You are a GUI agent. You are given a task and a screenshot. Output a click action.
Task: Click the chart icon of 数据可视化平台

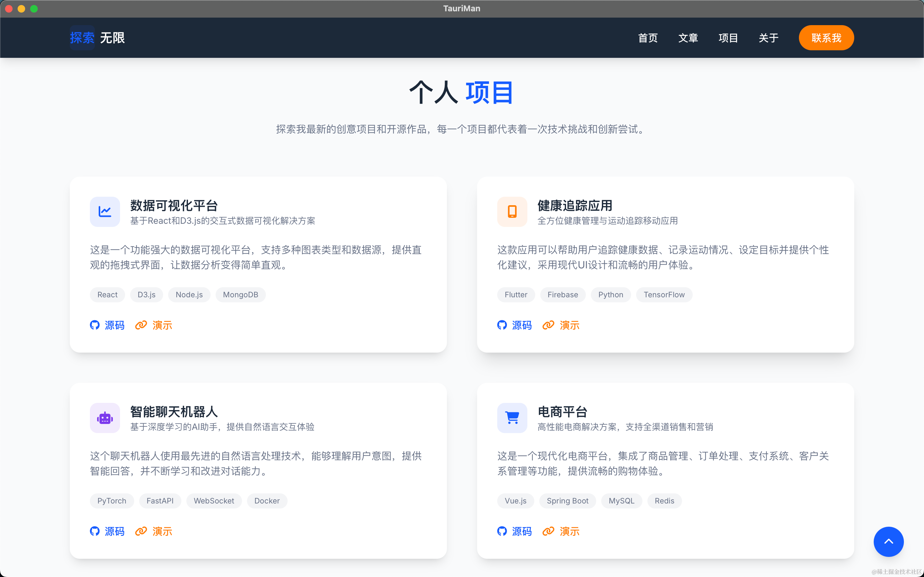[105, 212]
